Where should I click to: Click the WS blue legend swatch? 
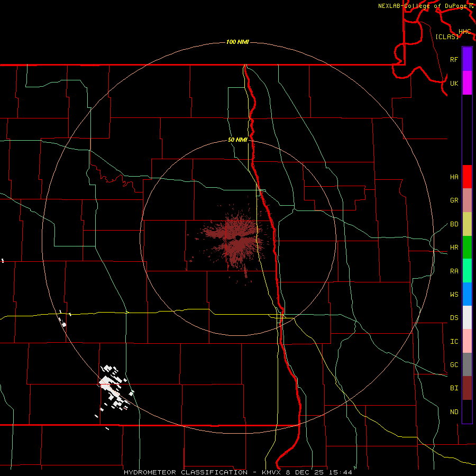click(467, 294)
